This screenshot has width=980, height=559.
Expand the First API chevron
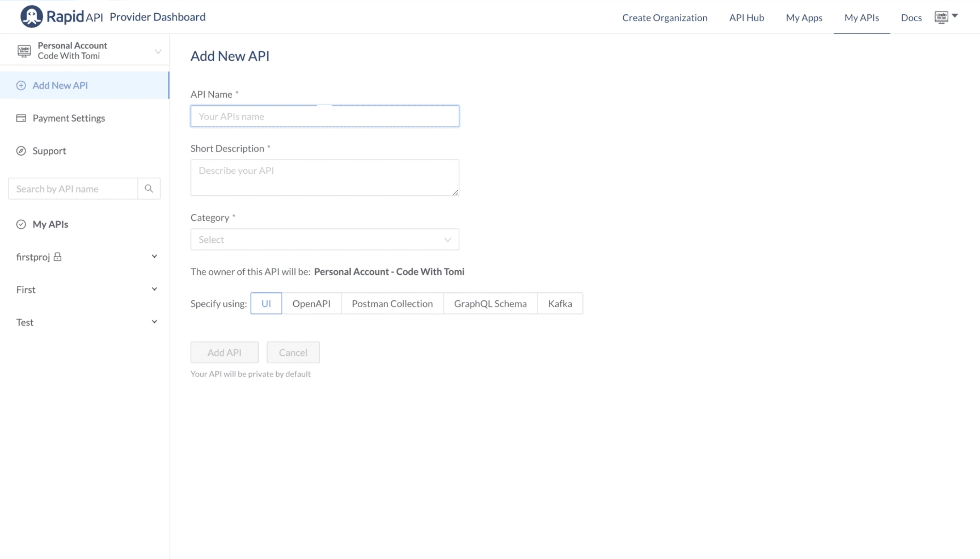(x=154, y=289)
